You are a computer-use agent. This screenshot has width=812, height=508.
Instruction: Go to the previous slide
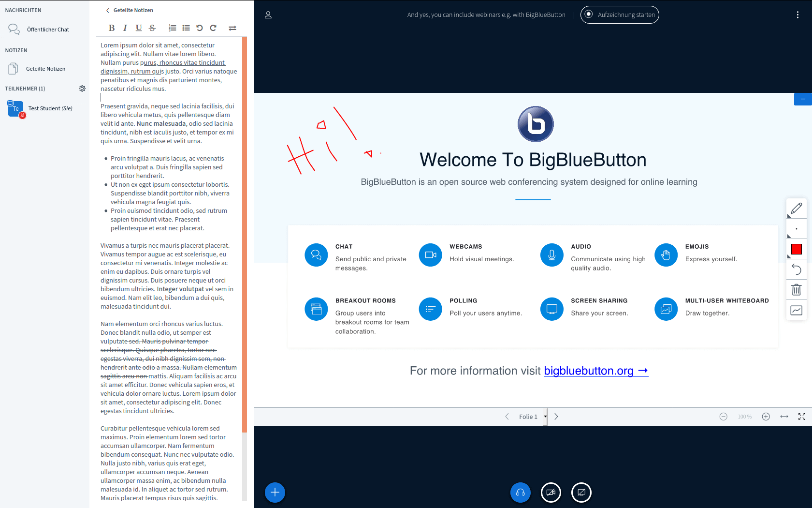(507, 417)
